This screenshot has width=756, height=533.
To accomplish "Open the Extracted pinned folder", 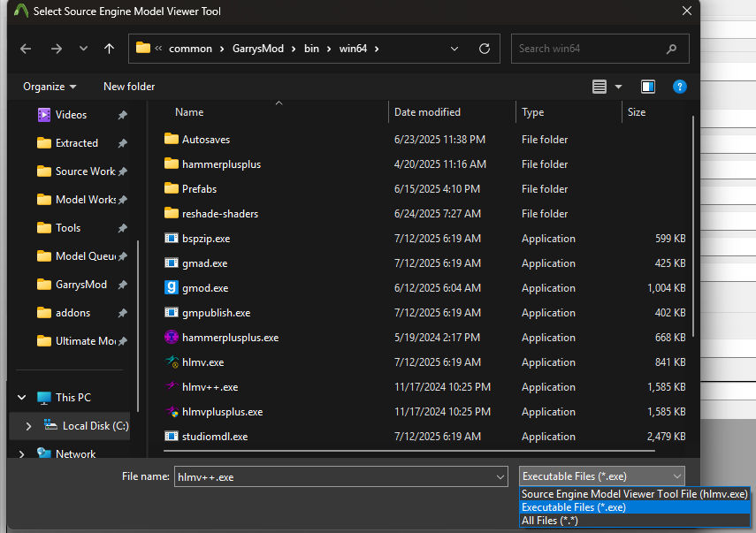I will tap(77, 143).
